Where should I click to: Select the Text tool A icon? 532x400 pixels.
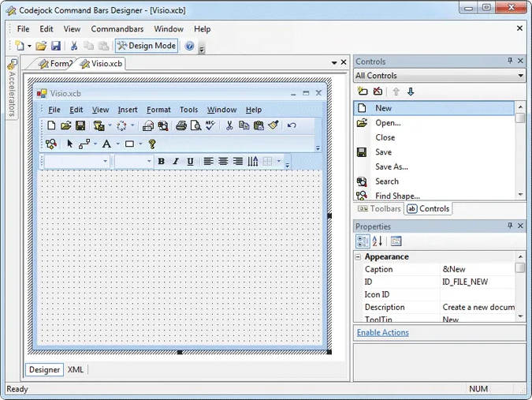pos(106,144)
